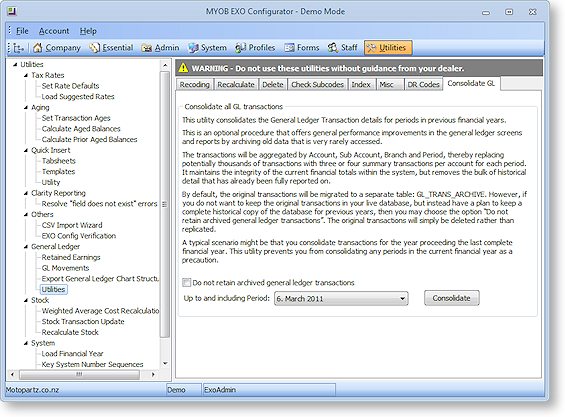Screen dimensions: 565x417
Task: Open the Account menu
Action: [54, 31]
